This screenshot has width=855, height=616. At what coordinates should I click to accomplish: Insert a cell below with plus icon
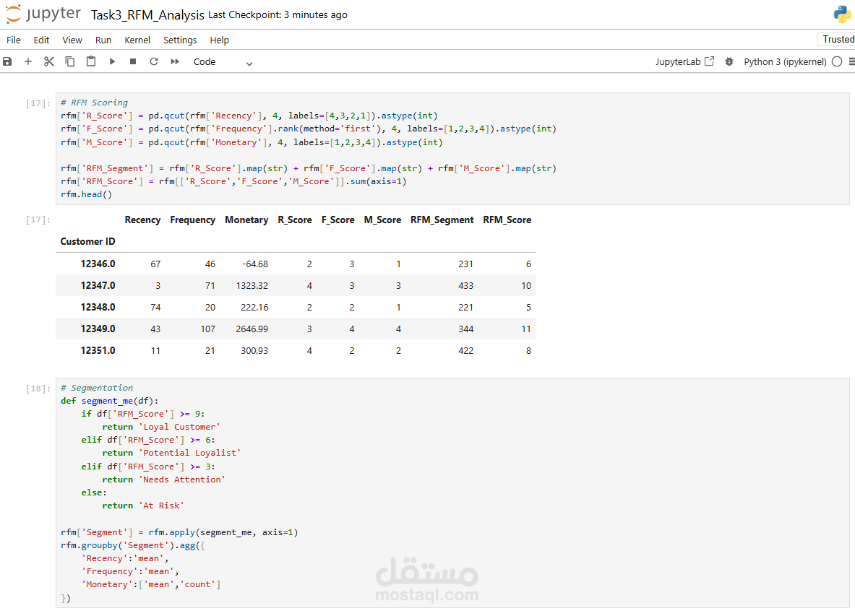(x=28, y=62)
